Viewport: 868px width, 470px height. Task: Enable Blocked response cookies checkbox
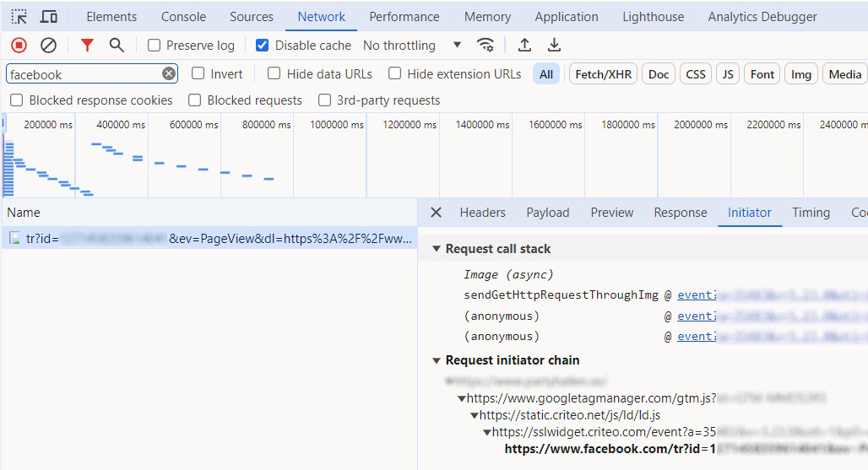(17, 100)
